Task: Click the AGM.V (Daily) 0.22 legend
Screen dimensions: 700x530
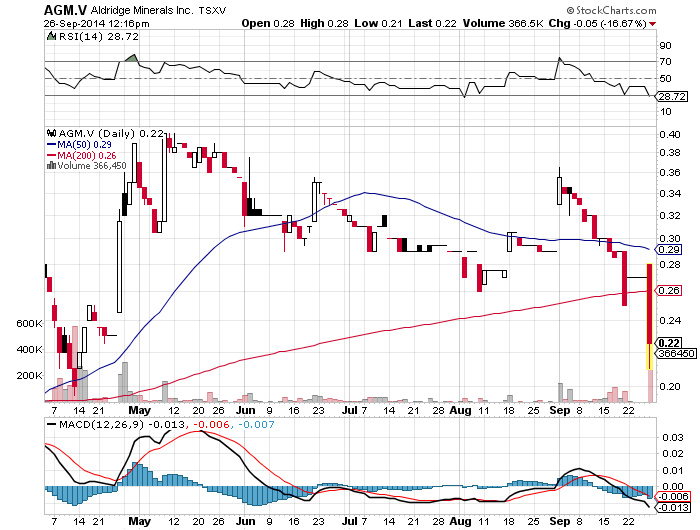Action: coord(111,133)
